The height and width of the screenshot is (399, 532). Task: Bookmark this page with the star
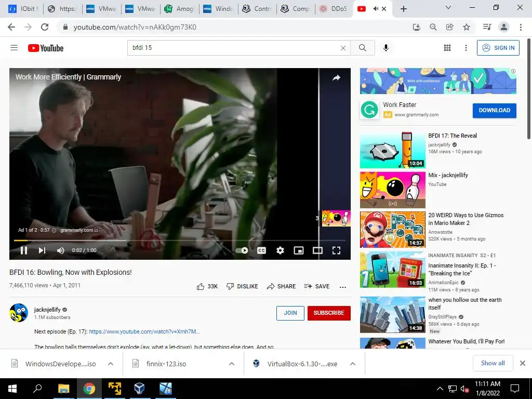(x=467, y=27)
